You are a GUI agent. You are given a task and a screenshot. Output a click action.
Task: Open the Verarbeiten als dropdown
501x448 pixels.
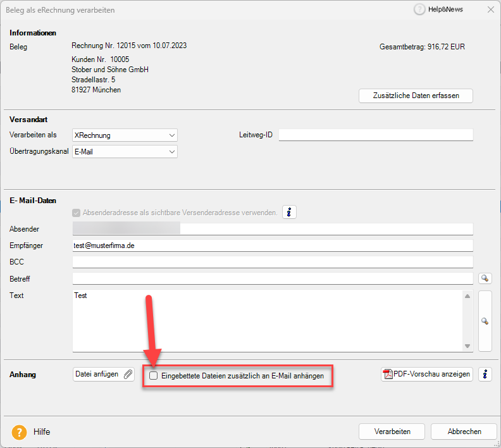(125, 135)
